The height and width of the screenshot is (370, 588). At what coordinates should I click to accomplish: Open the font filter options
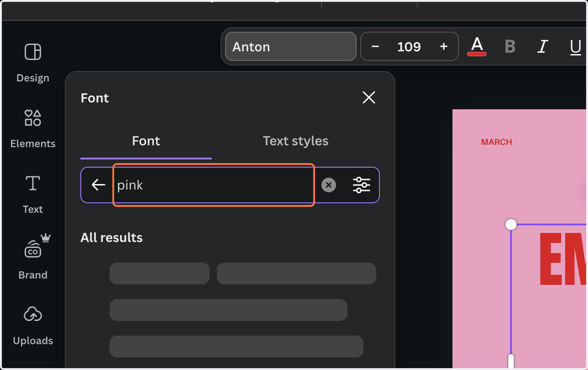click(x=362, y=185)
